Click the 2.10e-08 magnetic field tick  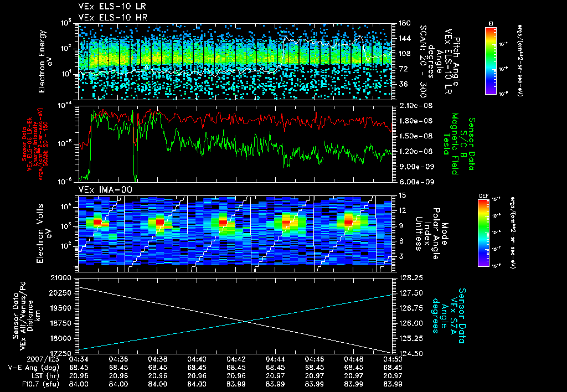point(415,106)
